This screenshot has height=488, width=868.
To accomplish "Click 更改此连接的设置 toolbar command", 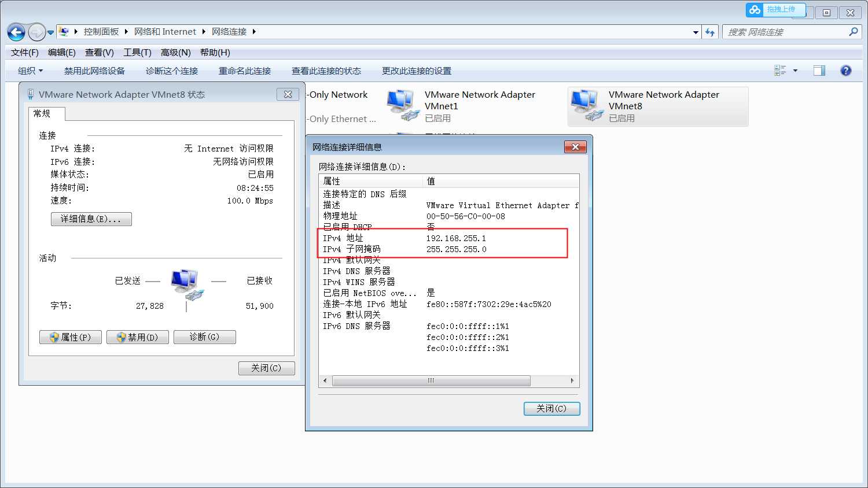I will pos(417,71).
